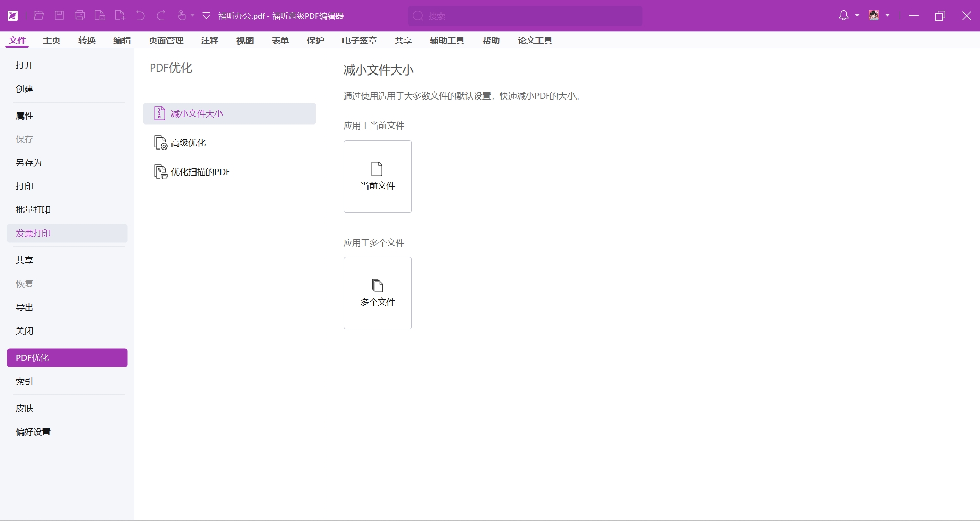This screenshot has width=980, height=521.
Task: Click the open folder icon in title bar
Action: coord(39,16)
